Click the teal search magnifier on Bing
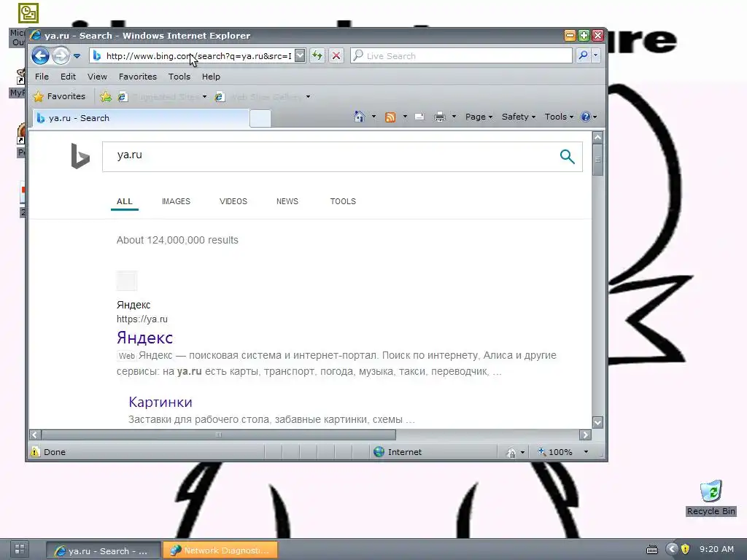Viewport: 747px width, 560px height. coord(567,156)
